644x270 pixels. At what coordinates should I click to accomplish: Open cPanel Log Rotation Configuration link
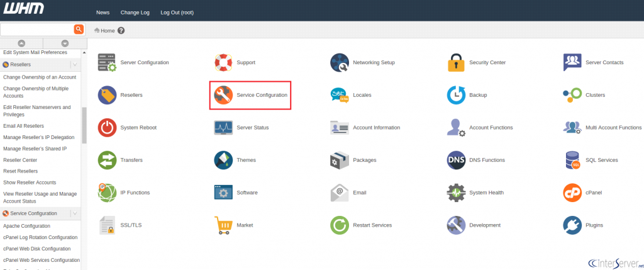(x=40, y=237)
